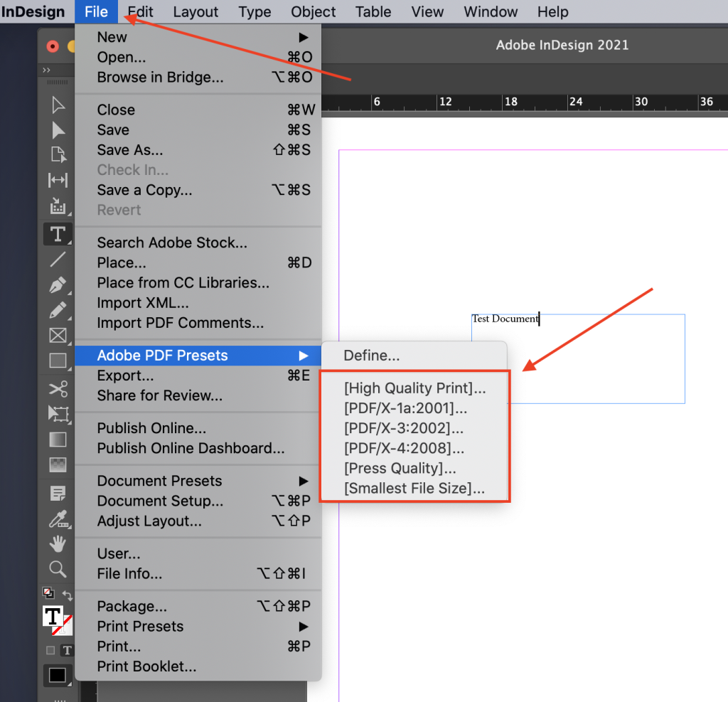Choose the Pen tool

click(58, 284)
